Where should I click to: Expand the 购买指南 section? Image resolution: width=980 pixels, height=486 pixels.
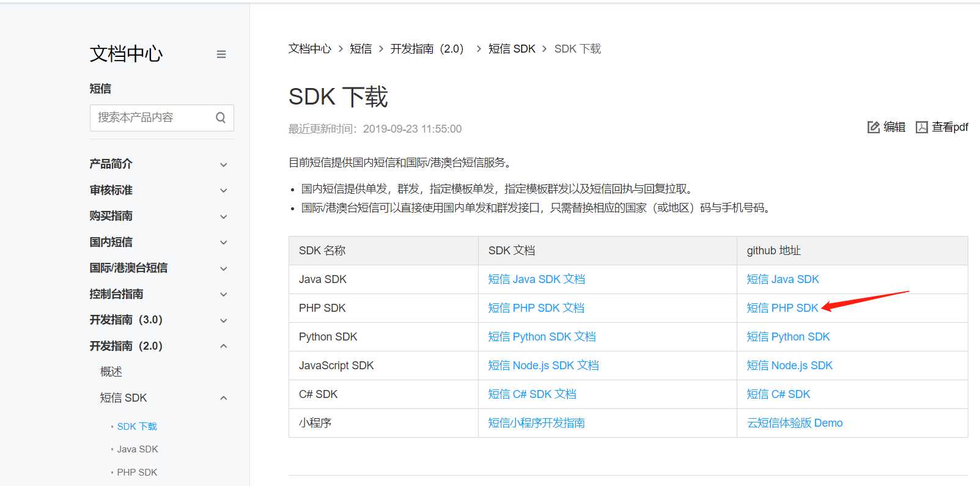(224, 217)
